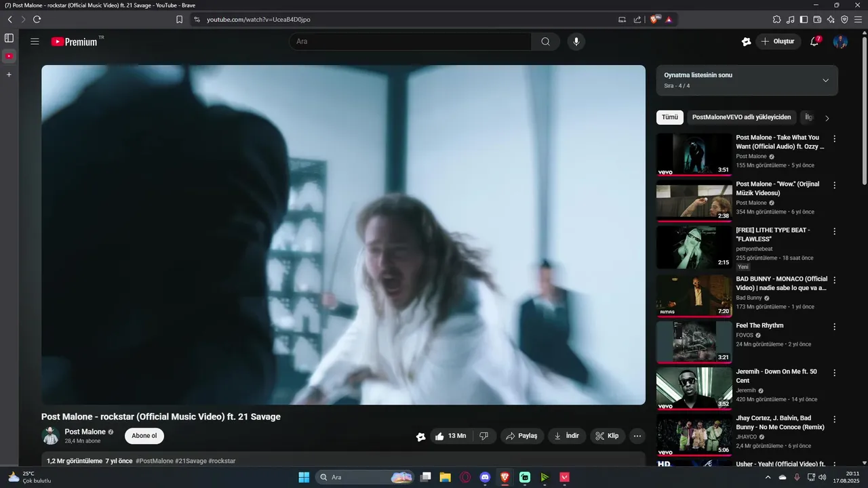The width and height of the screenshot is (868, 488).
Task: Click the sparkle icon left of Oluştur
Action: click(747, 41)
